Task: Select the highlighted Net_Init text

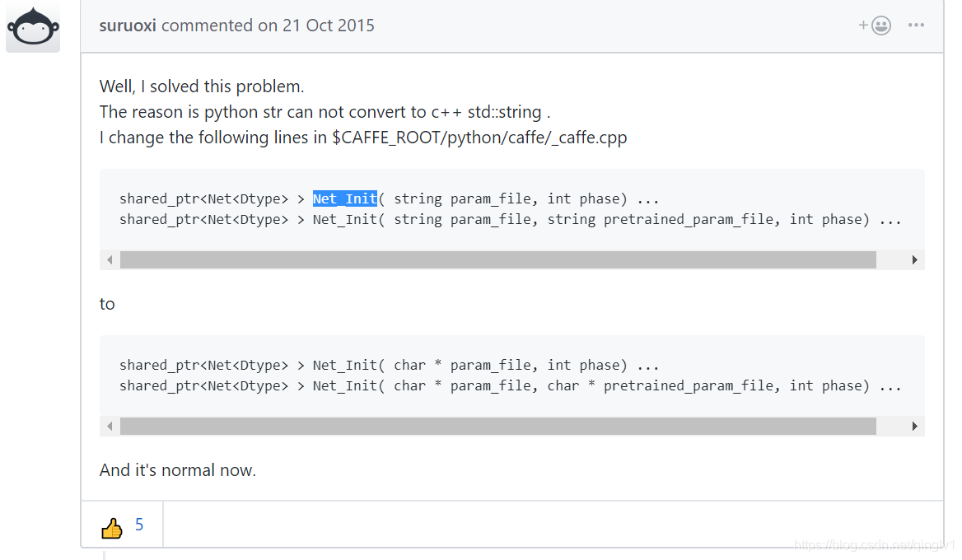Action: click(x=344, y=198)
